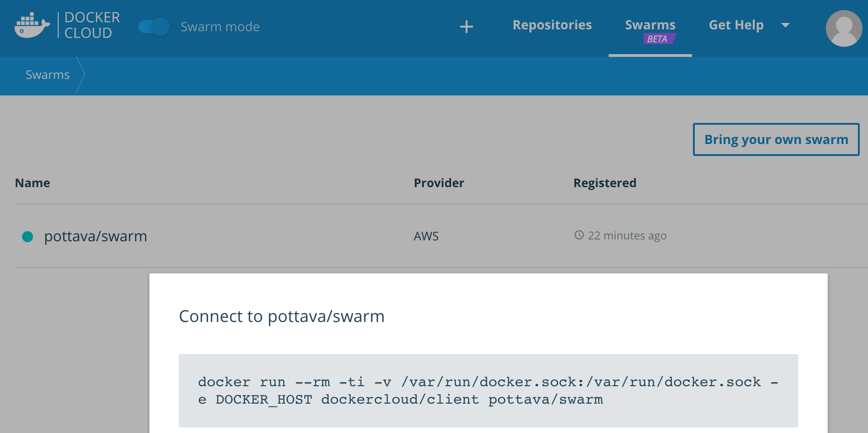
Task: Click the Connect to pottava/swarm heading
Action: [281, 316]
